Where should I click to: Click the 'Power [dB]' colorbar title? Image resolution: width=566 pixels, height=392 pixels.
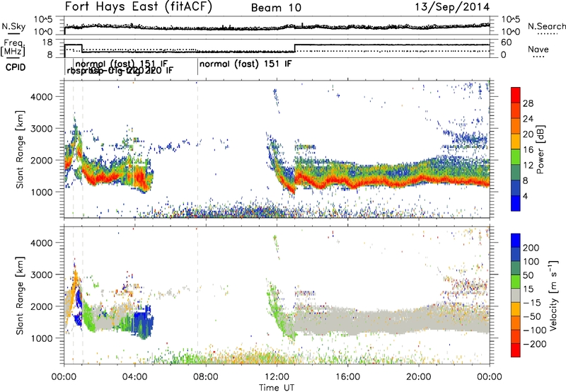pos(541,149)
